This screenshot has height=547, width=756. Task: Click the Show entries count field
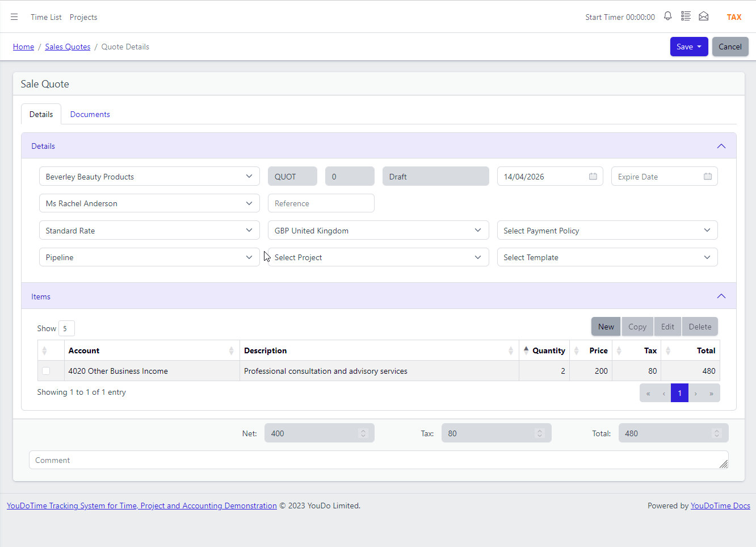coord(66,328)
